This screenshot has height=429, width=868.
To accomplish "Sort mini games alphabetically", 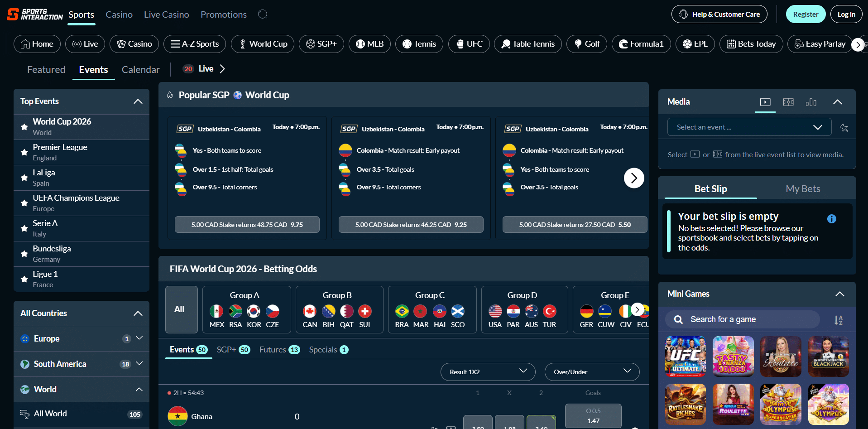I will click(x=839, y=320).
